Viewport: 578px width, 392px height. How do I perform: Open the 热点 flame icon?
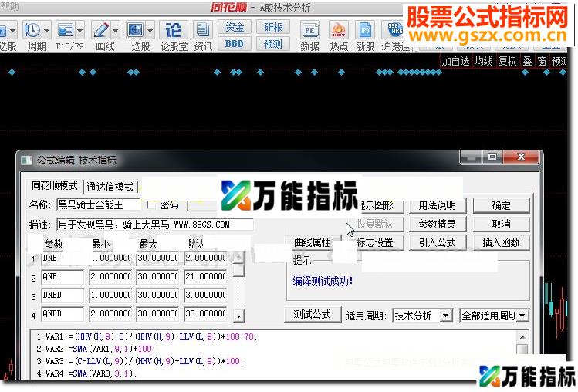coord(339,30)
